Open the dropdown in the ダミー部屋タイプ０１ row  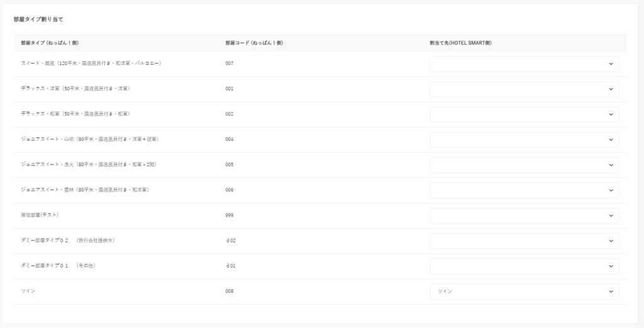click(524, 266)
